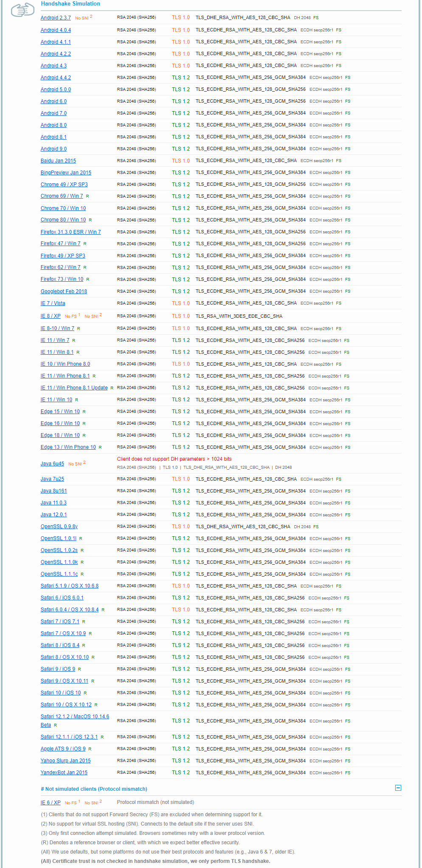The image size is (422, 868).
Task: Click the handshake icon beside Handshake Simulation
Action: (23, 9)
